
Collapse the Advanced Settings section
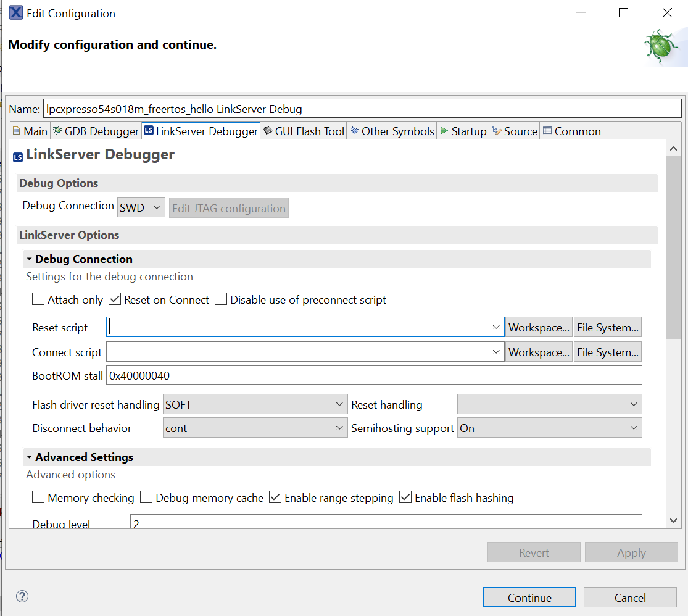[29, 457]
